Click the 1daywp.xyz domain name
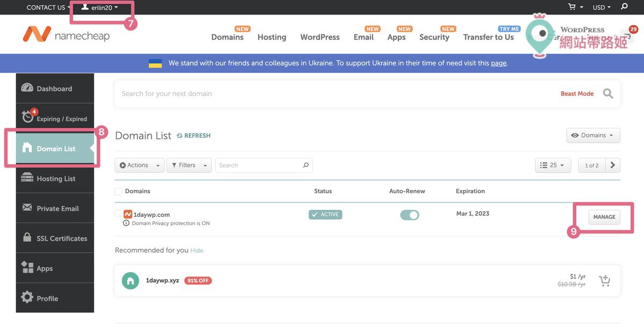The width and height of the screenshot is (644, 329). pos(163,280)
